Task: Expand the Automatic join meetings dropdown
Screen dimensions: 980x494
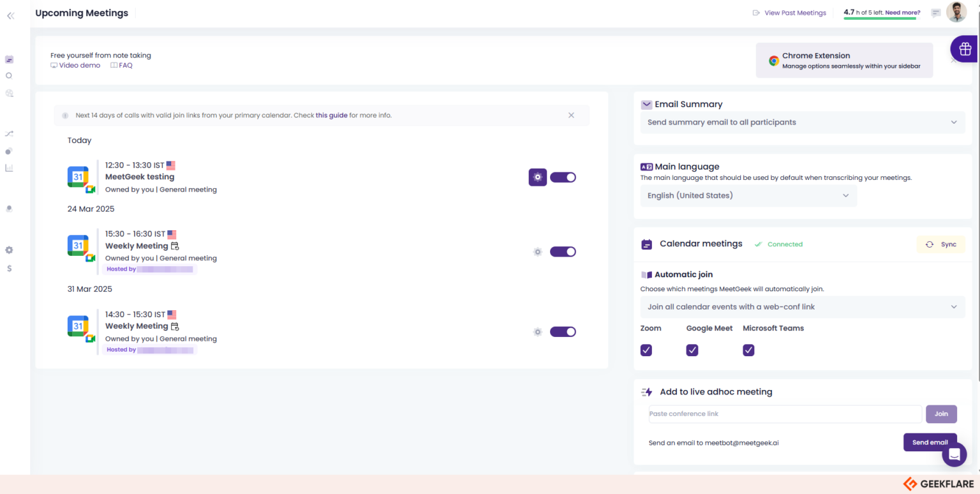Action: 802,306
